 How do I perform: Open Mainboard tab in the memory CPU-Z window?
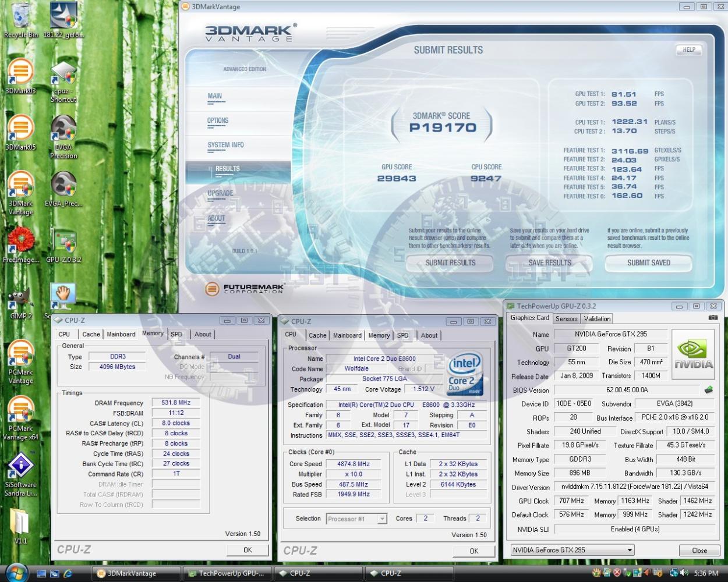point(121,334)
